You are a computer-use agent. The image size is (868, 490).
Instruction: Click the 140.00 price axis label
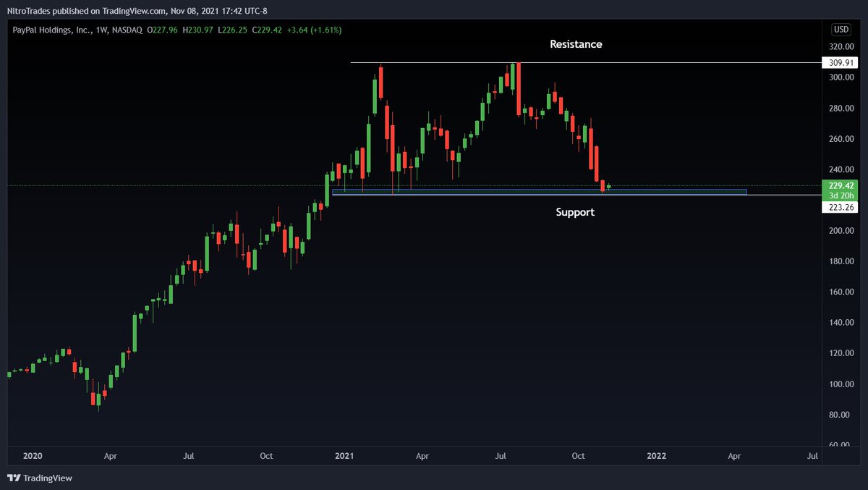point(841,323)
